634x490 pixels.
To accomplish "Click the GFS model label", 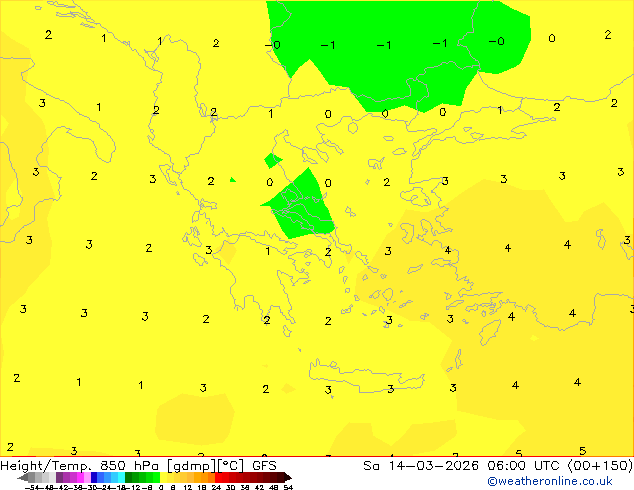I will pyautogui.click(x=264, y=466).
